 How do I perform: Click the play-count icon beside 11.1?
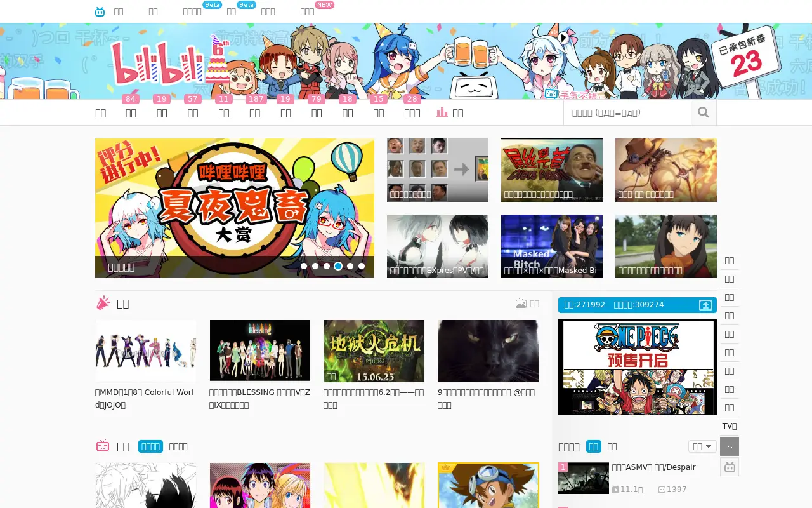615,490
